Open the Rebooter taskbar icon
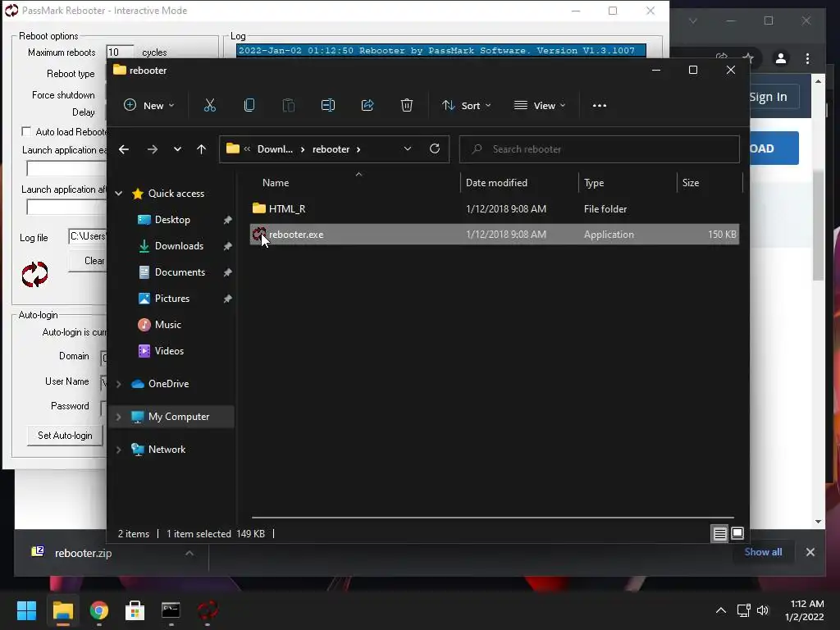This screenshot has height=630, width=840. click(x=208, y=610)
